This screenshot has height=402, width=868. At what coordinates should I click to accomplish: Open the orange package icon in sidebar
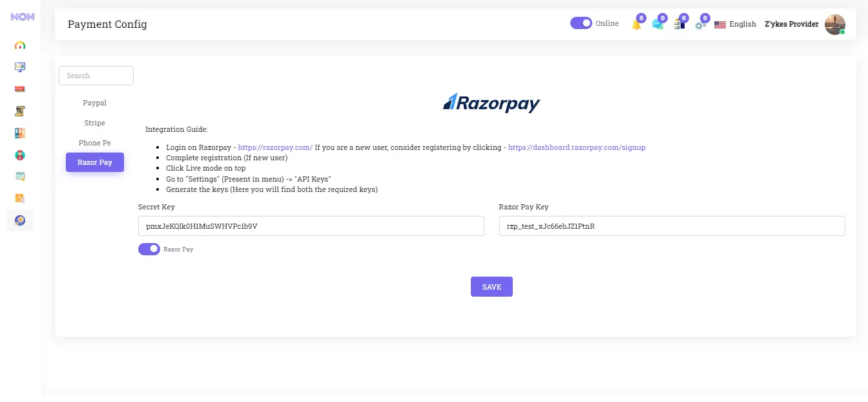20,198
